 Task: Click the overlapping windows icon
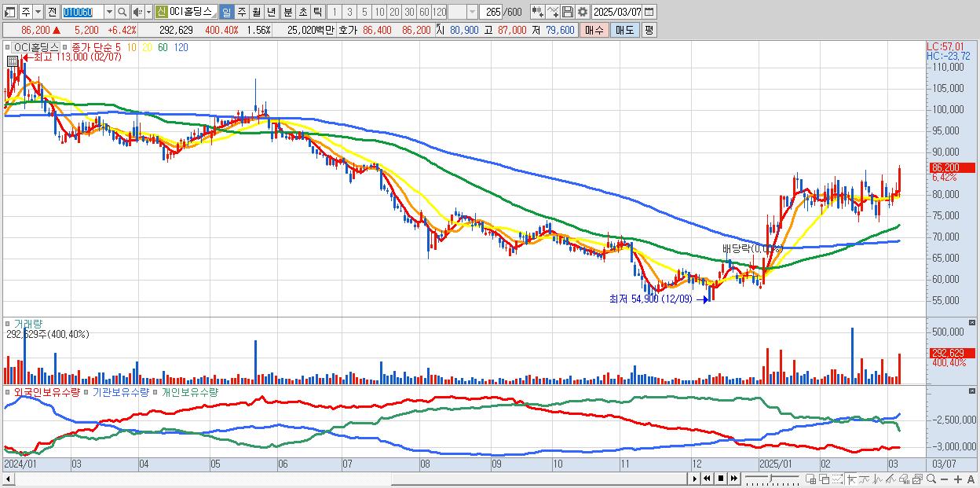[824, 479]
